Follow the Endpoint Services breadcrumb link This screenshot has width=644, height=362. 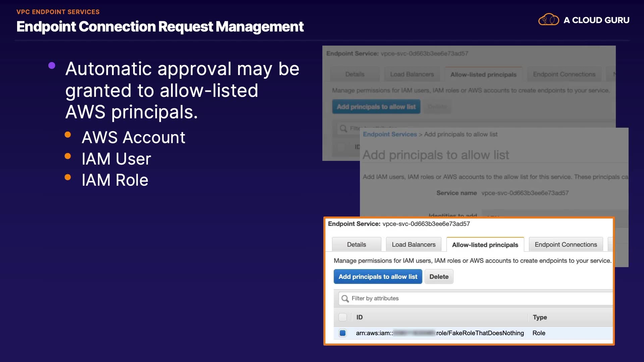pos(390,134)
